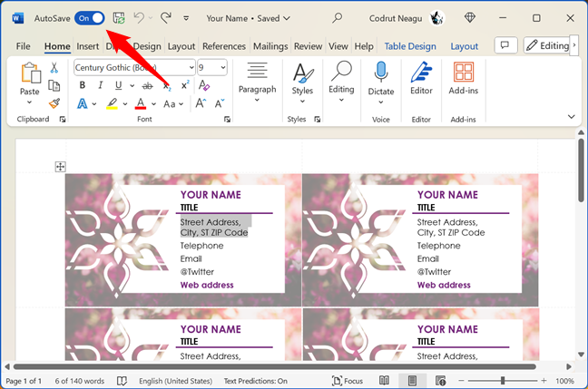Switch to Read Mode view

384,381
